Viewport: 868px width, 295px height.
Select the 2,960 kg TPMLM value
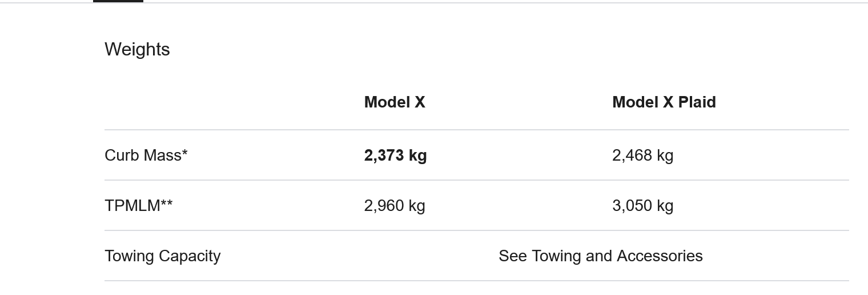coord(395,206)
